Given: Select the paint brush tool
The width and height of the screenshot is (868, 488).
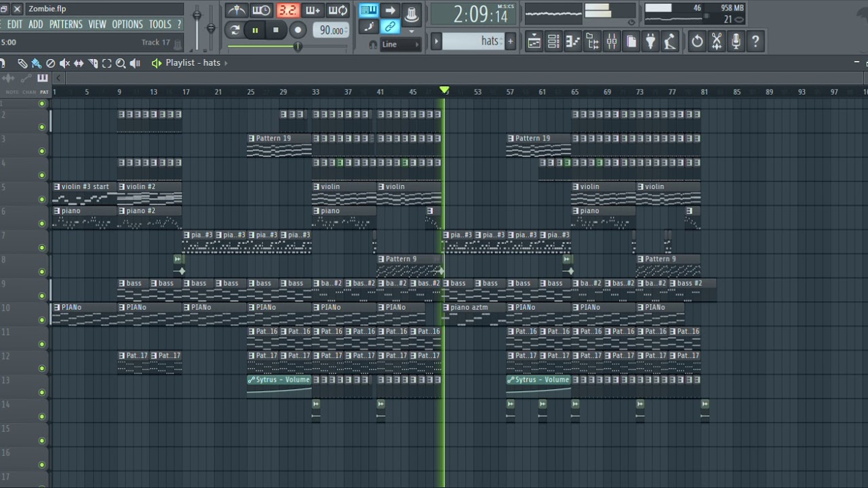Looking at the screenshot, I should pyautogui.click(x=36, y=63).
